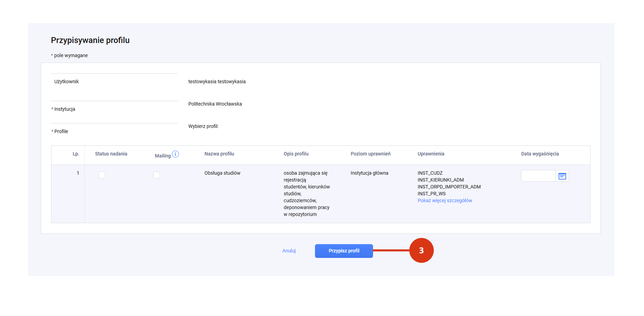Click the profile description text
Screen dimensions: 644x316
tap(307, 194)
